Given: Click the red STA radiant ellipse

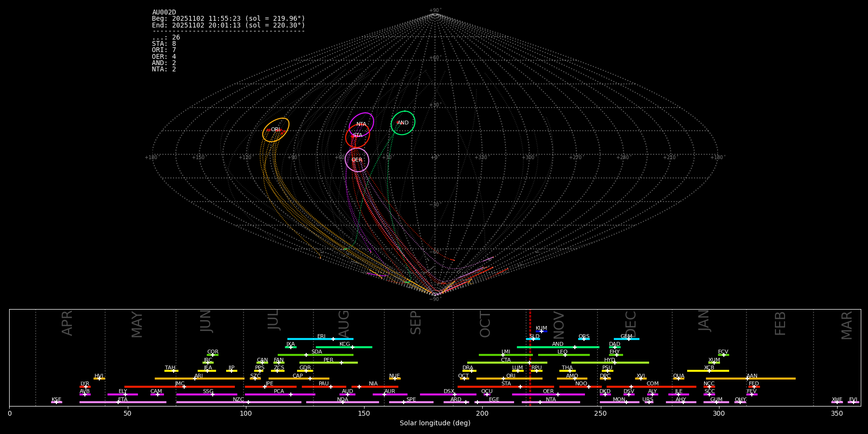Looking at the screenshot, I should click(x=357, y=136).
